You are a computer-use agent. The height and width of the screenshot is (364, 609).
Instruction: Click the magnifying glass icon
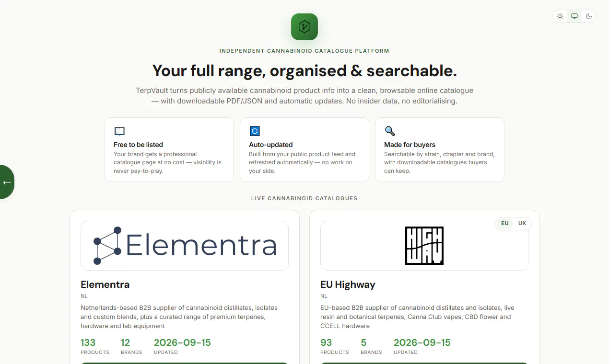pos(390,131)
